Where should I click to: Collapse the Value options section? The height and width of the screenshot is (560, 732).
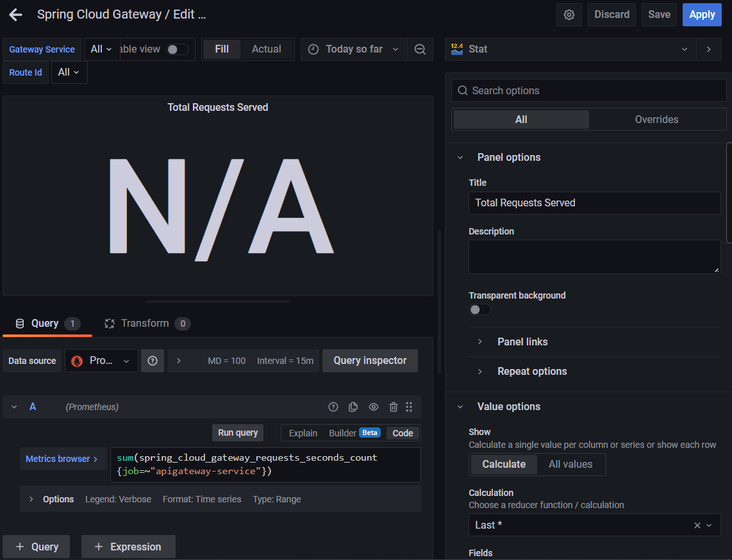[460, 407]
